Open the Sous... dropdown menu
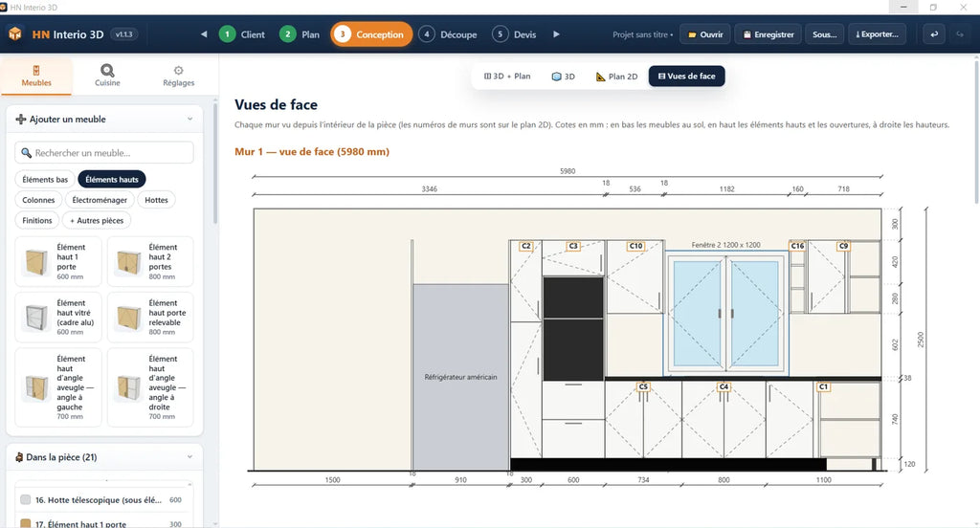Viewport: 980px width, 528px height. (824, 34)
